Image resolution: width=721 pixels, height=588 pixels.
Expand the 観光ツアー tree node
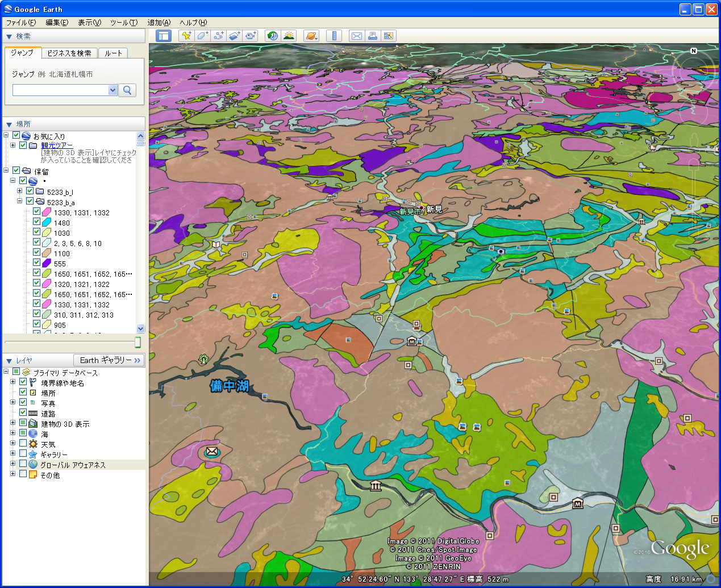tap(13, 145)
